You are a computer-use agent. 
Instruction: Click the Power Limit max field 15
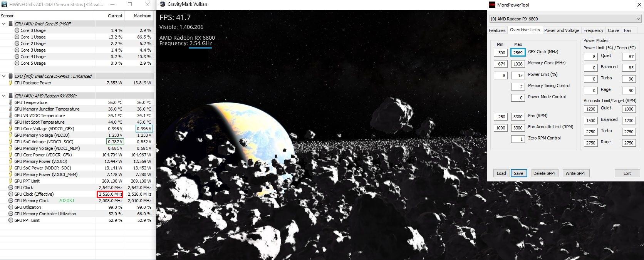[x=518, y=75]
